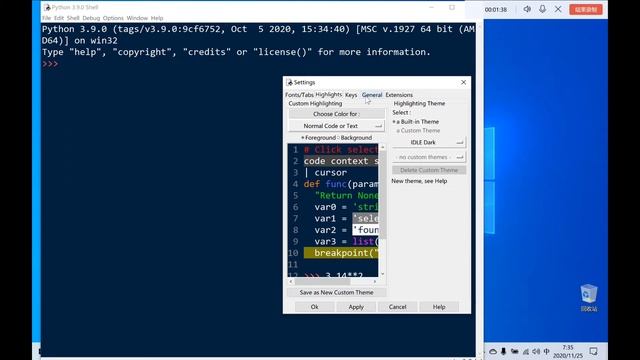Select the a Custom Theme radio option

pos(418,131)
